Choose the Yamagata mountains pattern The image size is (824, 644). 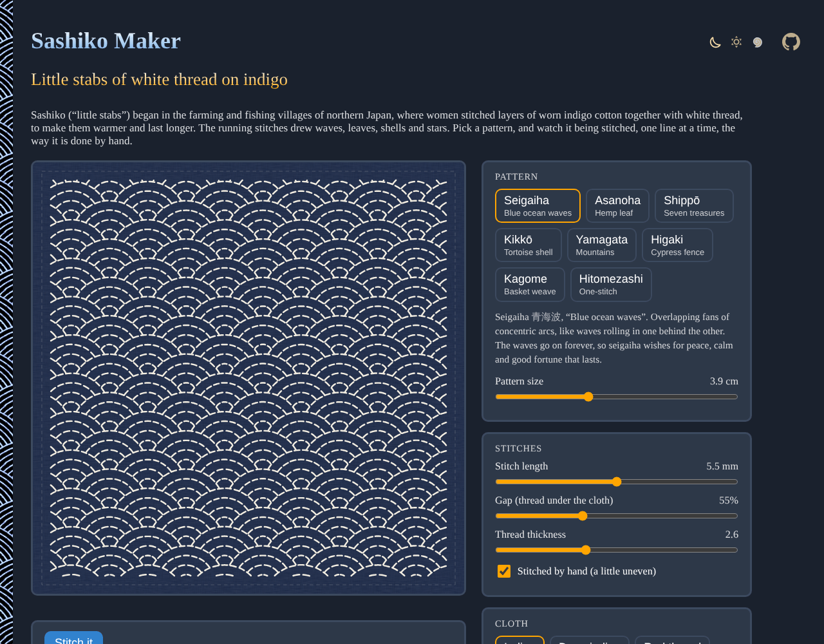click(x=602, y=245)
